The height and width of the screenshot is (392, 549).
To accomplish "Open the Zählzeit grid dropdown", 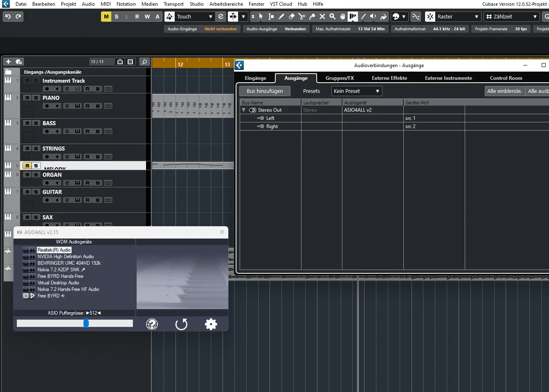I will coord(512,16).
